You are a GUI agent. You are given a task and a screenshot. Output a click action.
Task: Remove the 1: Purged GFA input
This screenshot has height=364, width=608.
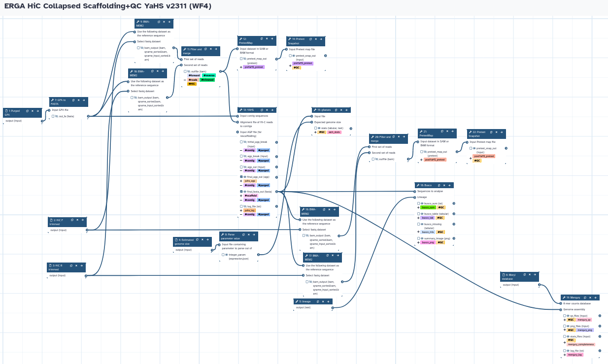pos(33,111)
